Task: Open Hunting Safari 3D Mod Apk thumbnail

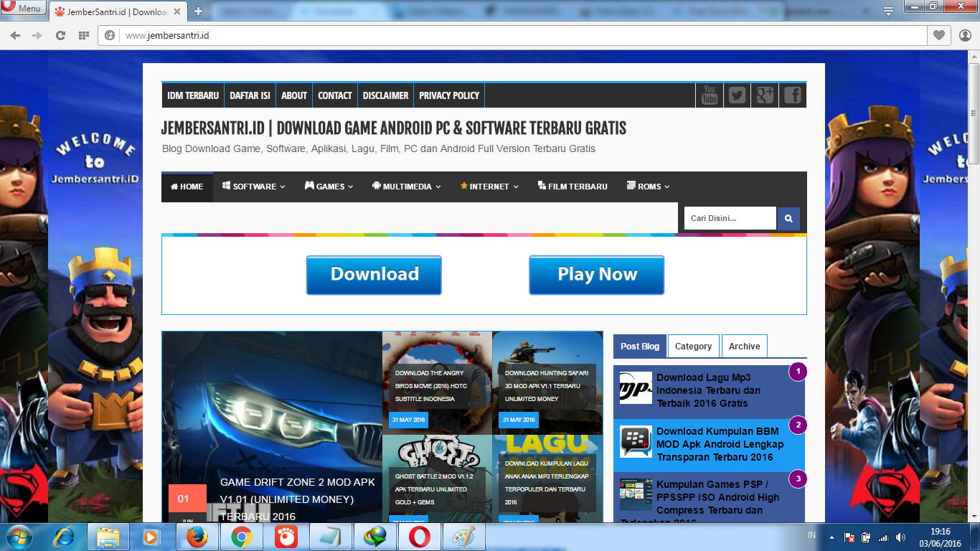Action: tap(547, 382)
